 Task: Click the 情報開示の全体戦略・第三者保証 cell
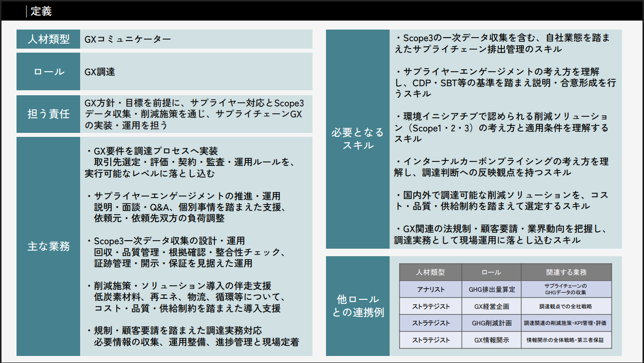[566, 340]
